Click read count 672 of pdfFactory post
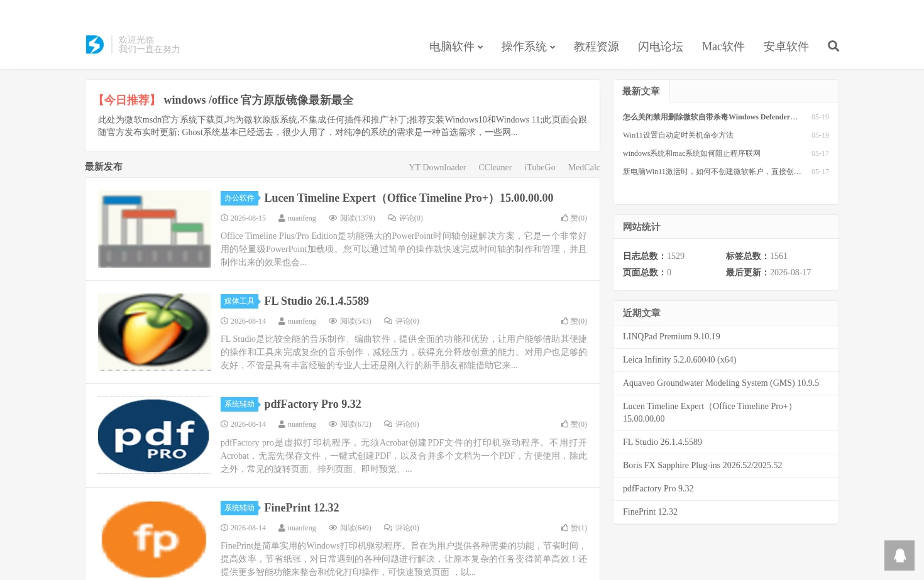This screenshot has width=924, height=580. 350,424
